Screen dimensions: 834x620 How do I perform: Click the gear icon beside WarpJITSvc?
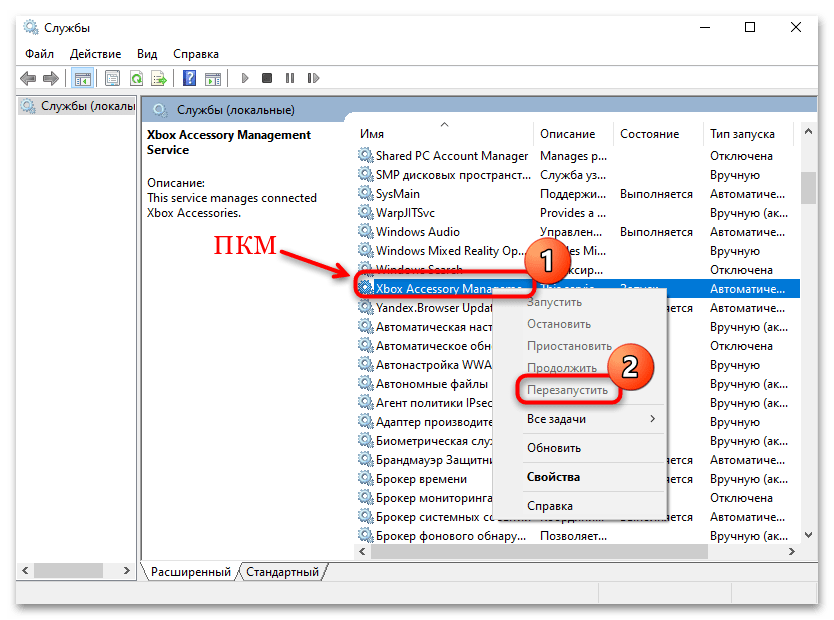click(365, 213)
